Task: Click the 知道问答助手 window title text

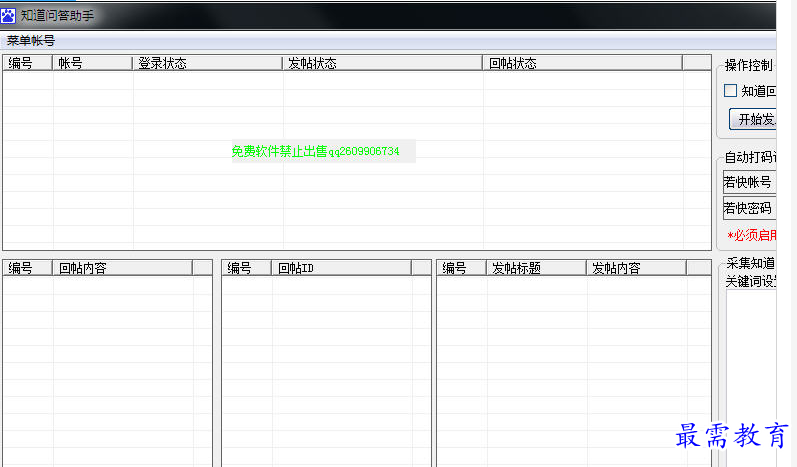Action: [x=57, y=16]
